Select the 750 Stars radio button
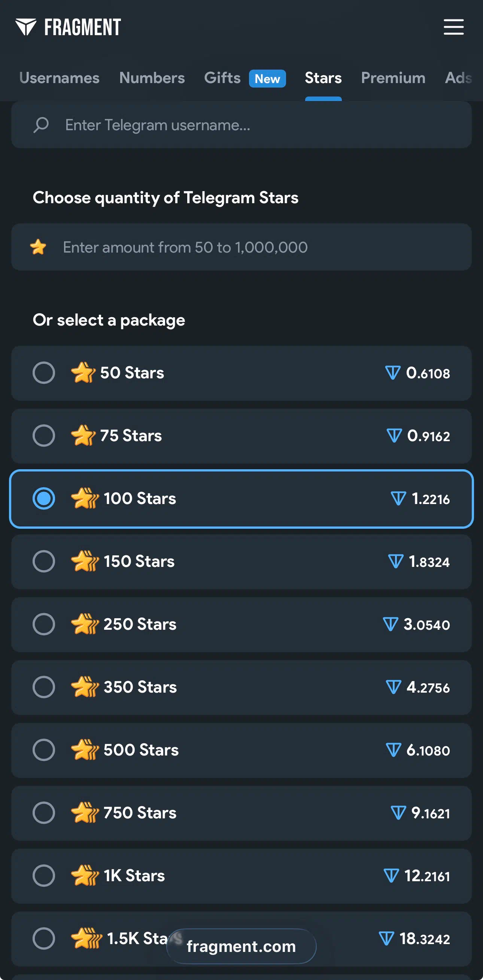Viewport: 483px width, 980px height. [44, 813]
